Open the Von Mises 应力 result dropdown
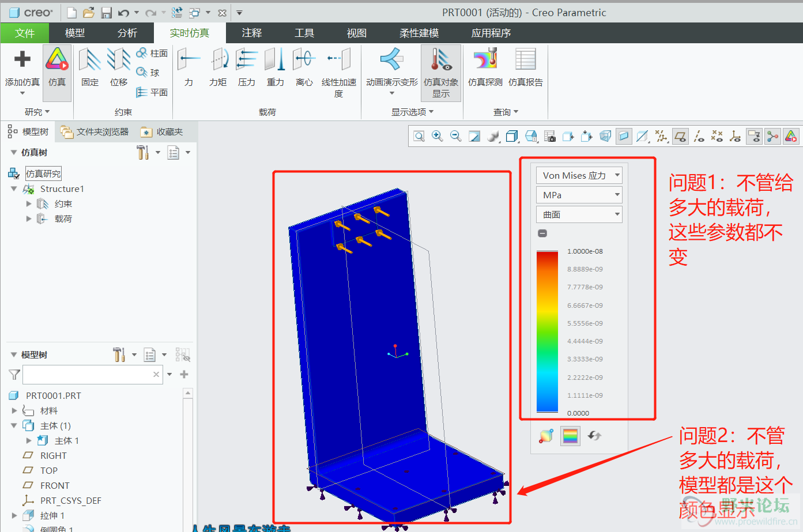 coord(579,175)
